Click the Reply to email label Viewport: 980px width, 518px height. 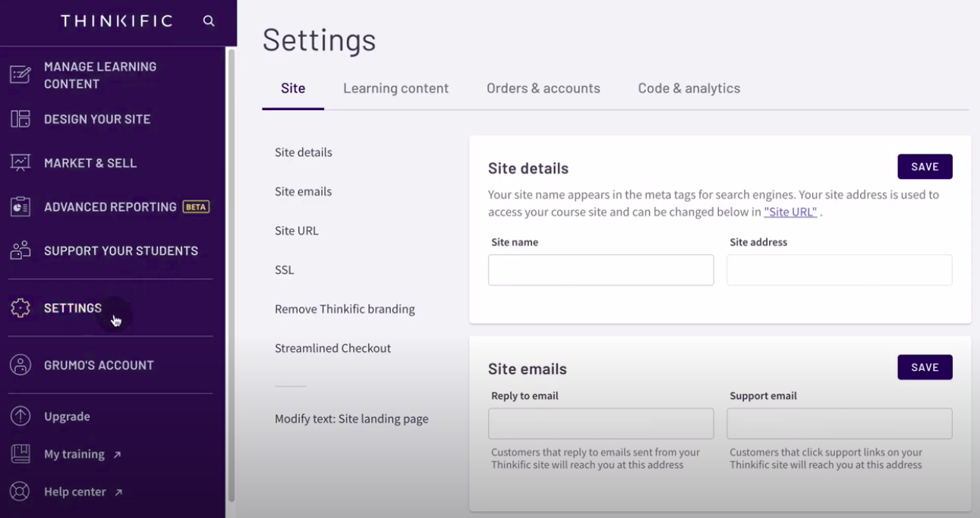(525, 396)
